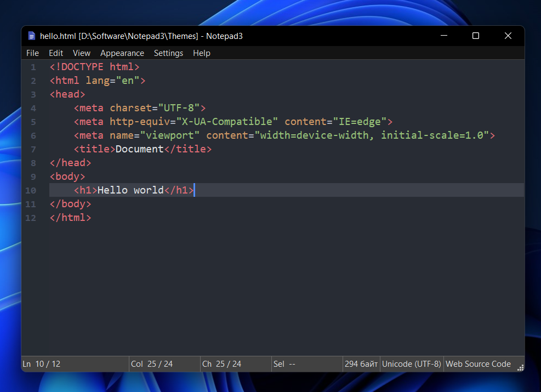Click the word Document in title tag
541x392 pixels.
tap(139, 149)
